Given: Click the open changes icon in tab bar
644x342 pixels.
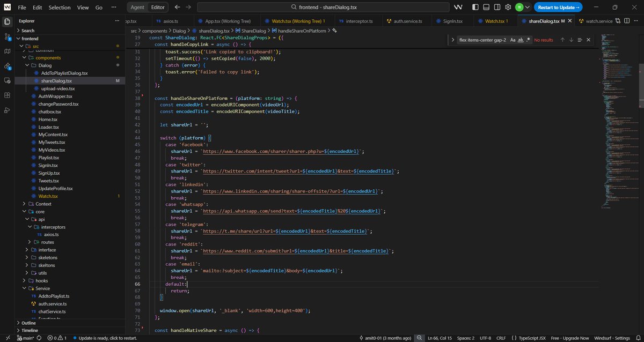Looking at the screenshot, I should pos(618,21).
